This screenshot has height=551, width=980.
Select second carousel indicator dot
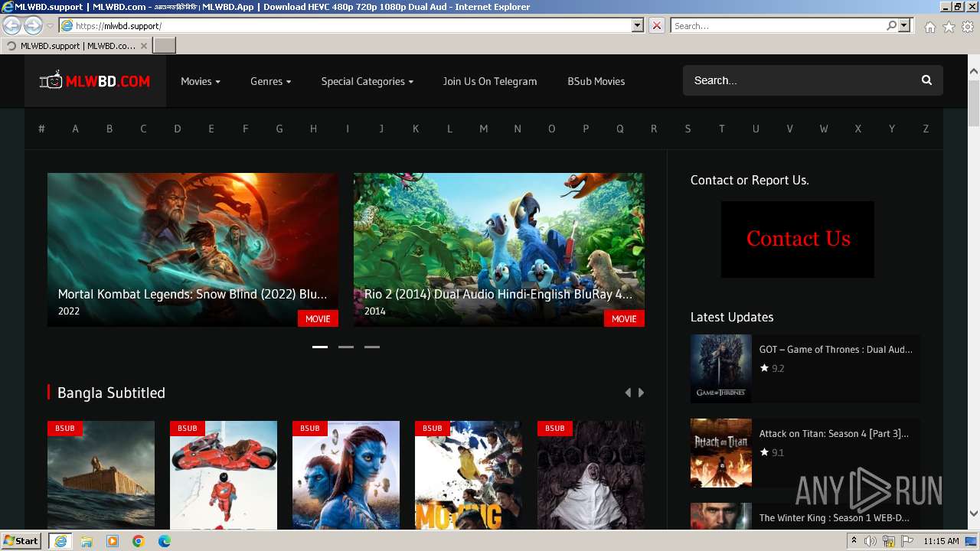pos(346,347)
